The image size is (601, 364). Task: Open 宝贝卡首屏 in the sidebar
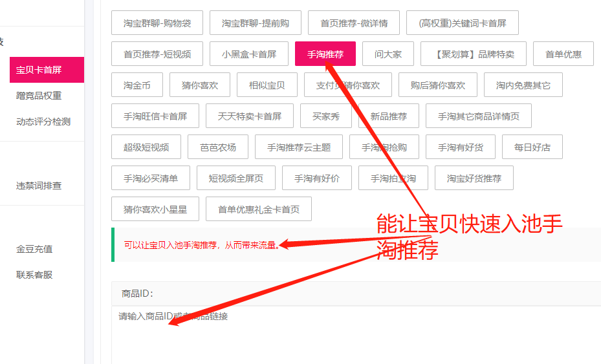pos(47,70)
